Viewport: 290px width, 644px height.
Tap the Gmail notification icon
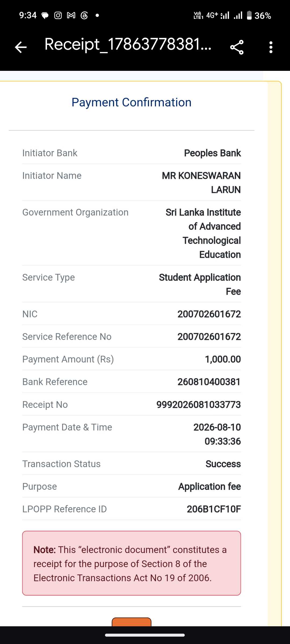pyautogui.click(x=71, y=16)
